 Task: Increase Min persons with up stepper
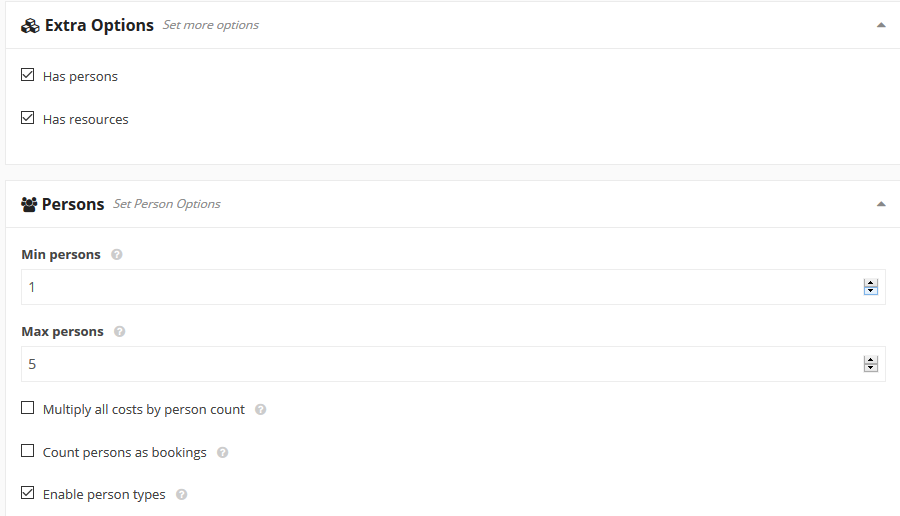tap(871, 283)
